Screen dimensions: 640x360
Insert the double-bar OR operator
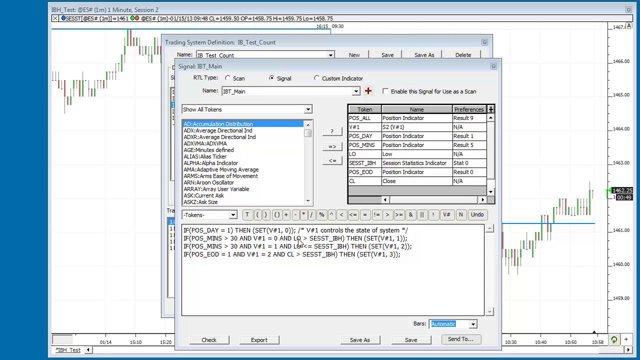[422, 215]
